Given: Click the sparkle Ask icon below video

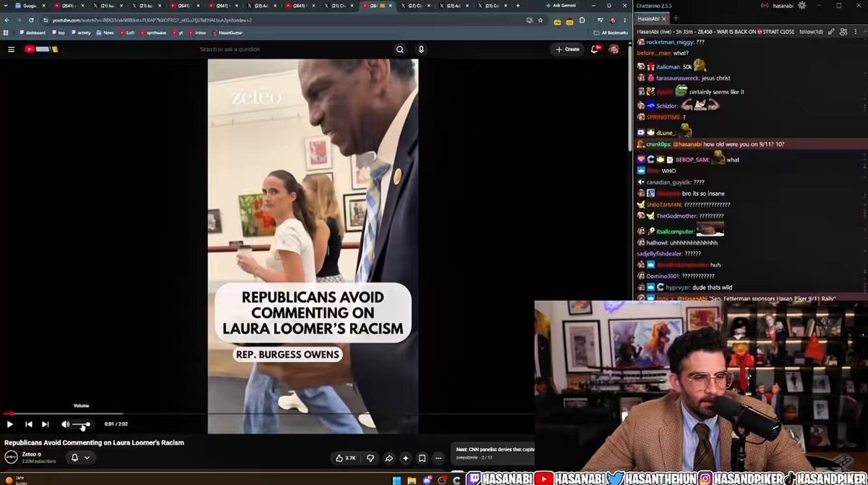Looking at the screenshot, I should [405, 458].
